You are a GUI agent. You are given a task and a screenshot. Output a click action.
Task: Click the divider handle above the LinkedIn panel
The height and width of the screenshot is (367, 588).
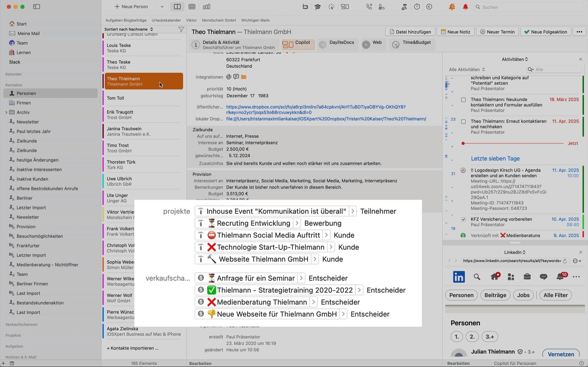click(515, 243)
